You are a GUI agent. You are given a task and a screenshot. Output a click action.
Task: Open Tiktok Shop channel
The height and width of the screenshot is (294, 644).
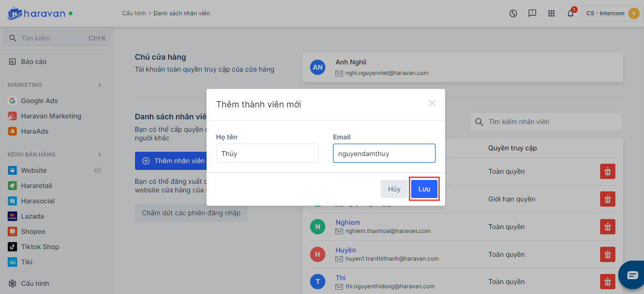40,247
